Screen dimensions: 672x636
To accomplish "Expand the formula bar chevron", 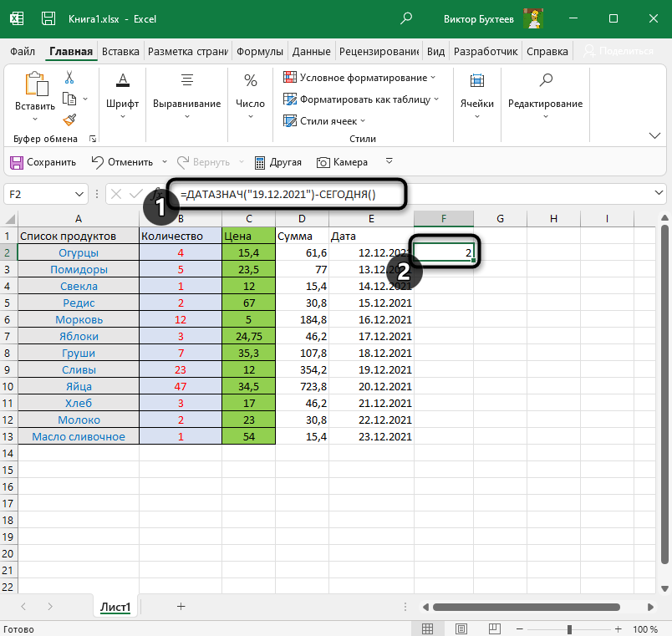I will tap(659, 194).
